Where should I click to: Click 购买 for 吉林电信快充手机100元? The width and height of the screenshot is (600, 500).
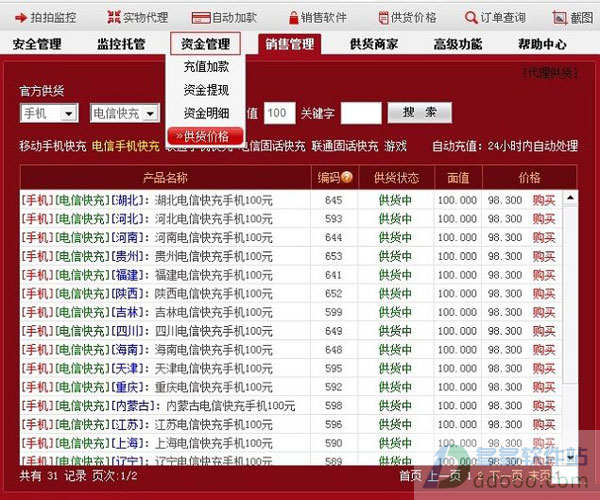coord(544,313)
